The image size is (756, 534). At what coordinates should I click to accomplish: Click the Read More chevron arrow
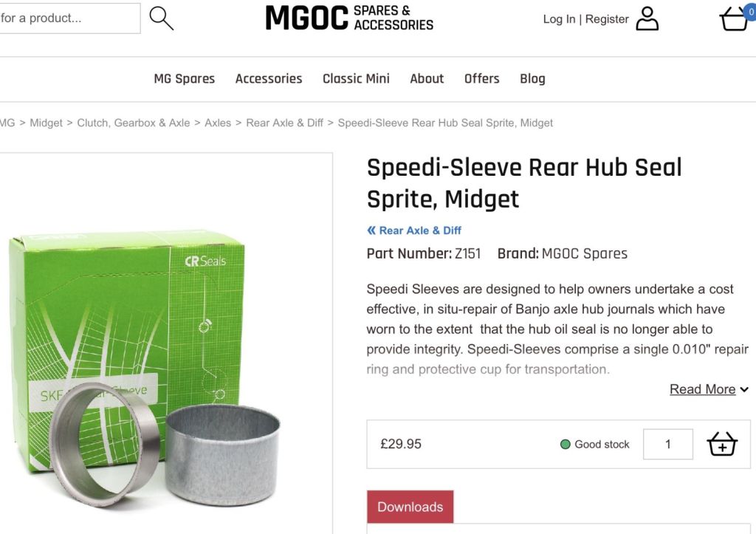click(x=744, y=390)
